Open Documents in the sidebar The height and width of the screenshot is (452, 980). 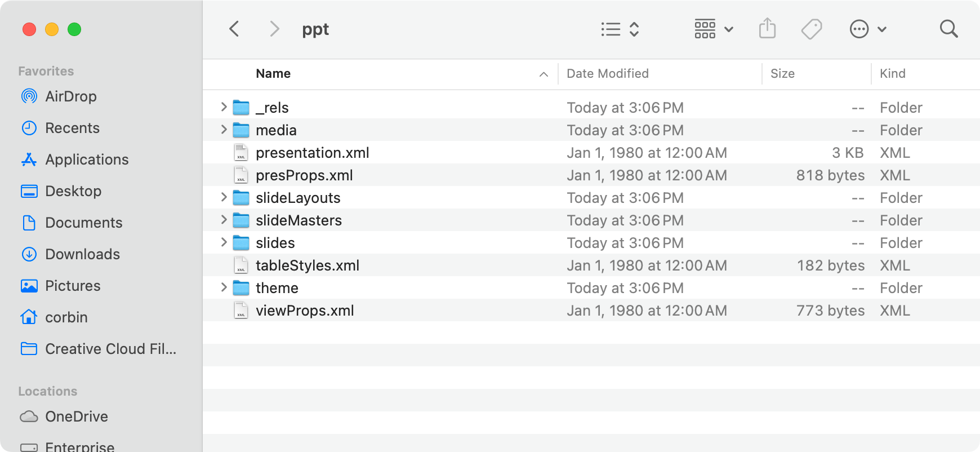[x=71, y=223]
